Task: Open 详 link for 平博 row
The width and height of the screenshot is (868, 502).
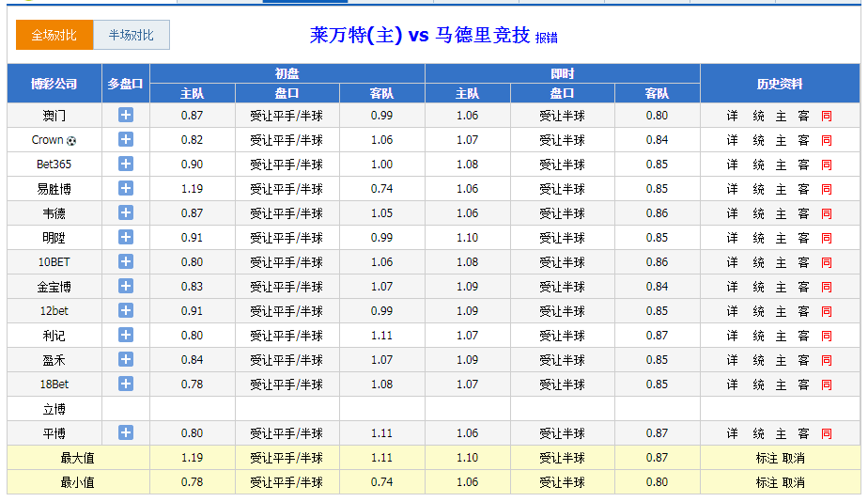Action: point(733,433)
